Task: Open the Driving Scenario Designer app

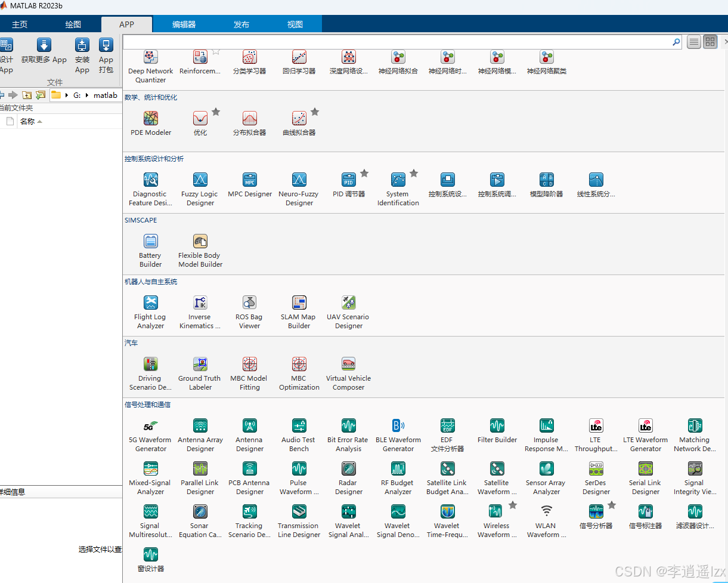Action: point(151,374)
